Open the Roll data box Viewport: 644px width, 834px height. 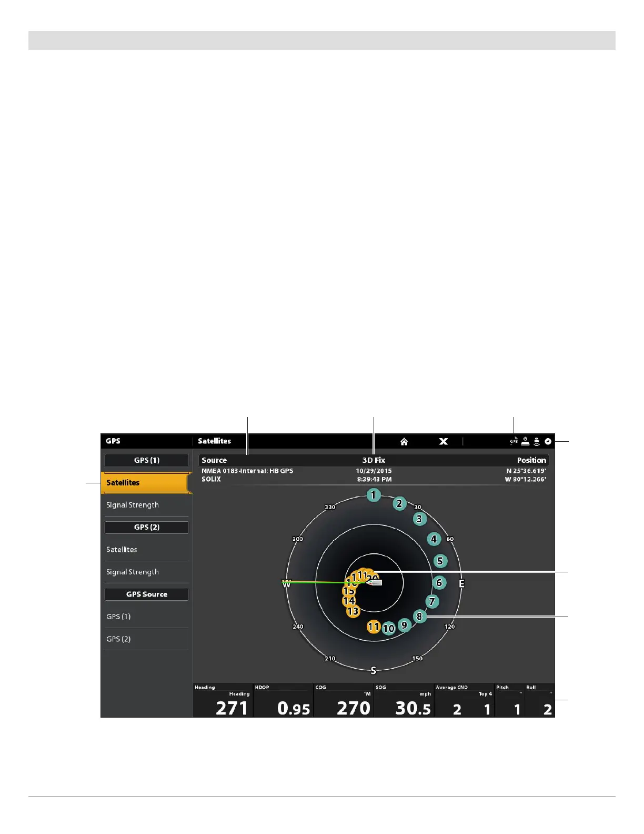540,701
